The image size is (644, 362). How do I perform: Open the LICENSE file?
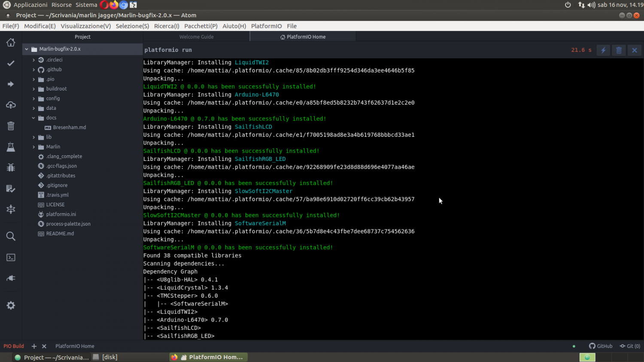[55, 205]
